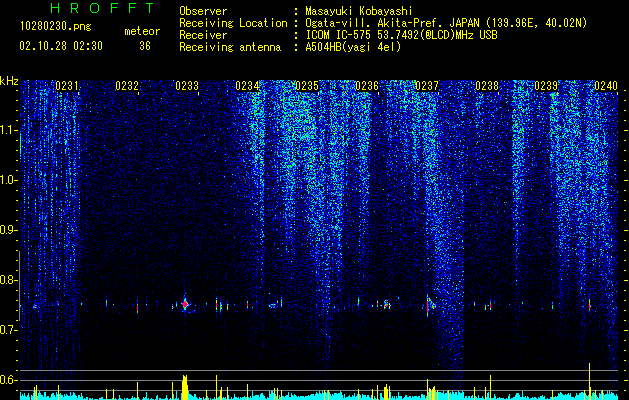Click the 0236 time marker
This screenshot has width=629, height=400.
pos(367,86)
